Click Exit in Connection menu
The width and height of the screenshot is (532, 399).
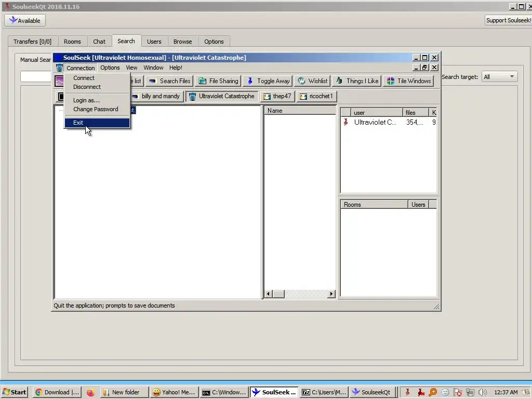97,123
